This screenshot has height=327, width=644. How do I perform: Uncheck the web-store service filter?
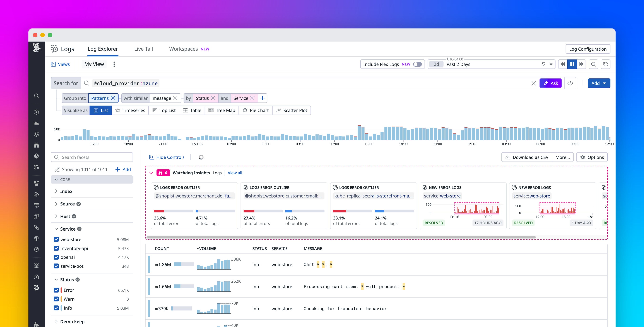tap(56, 239)
